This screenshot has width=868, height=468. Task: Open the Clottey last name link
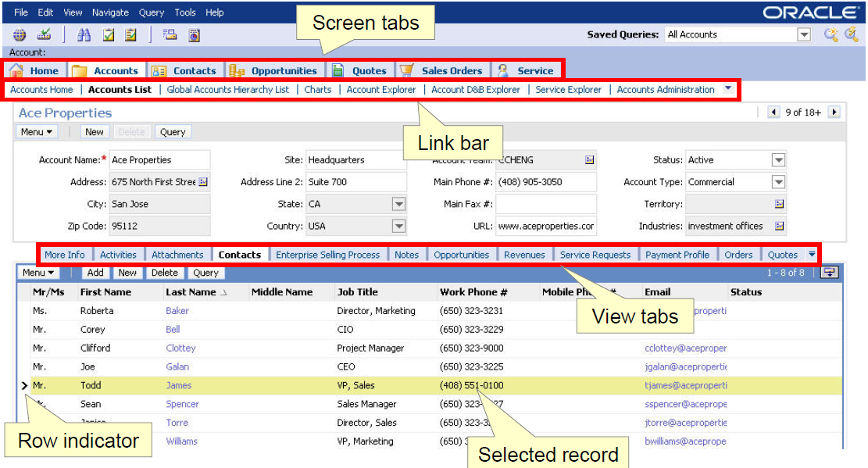click(x=180, y=348)
